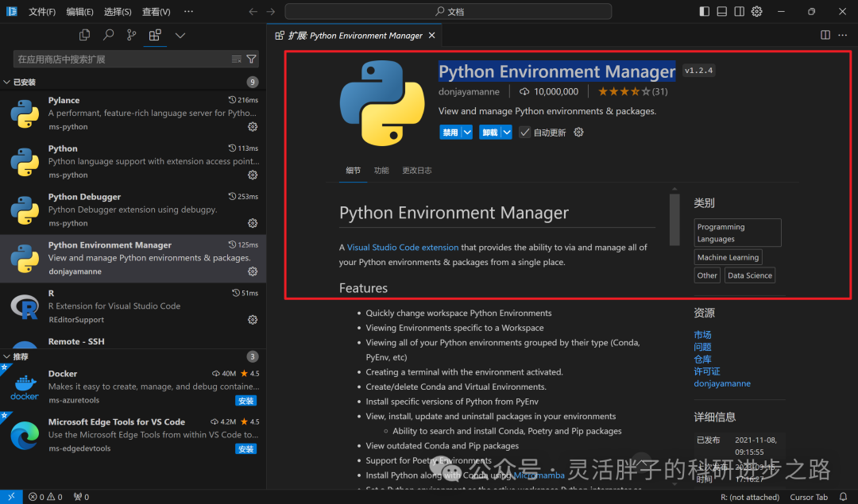Open the 文件(F) menu

point(42,11)
